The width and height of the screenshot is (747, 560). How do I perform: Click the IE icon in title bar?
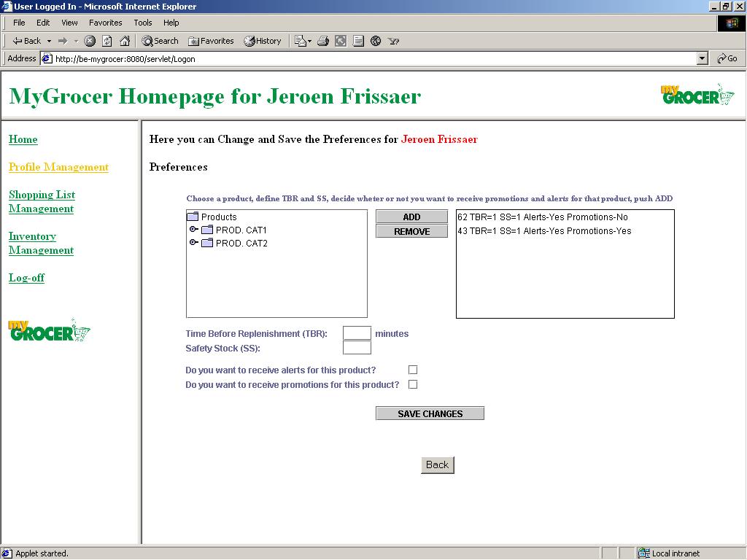tap(7, 6)
